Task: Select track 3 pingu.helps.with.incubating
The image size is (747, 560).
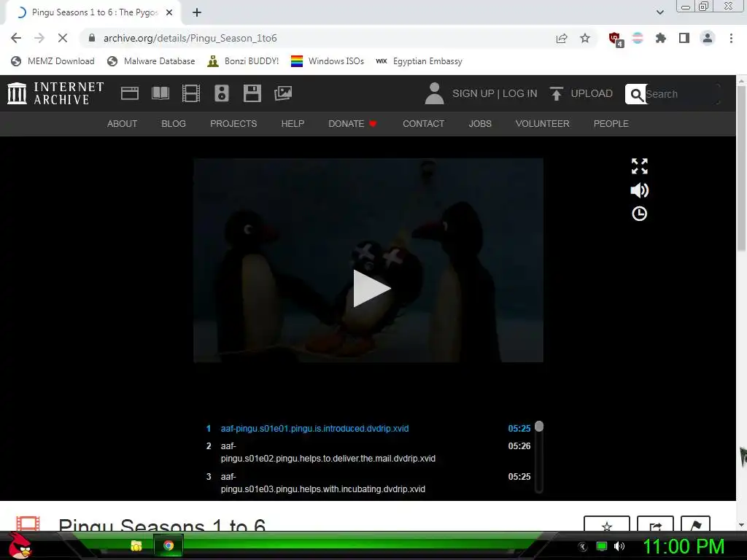Action: tap(368, 483)
